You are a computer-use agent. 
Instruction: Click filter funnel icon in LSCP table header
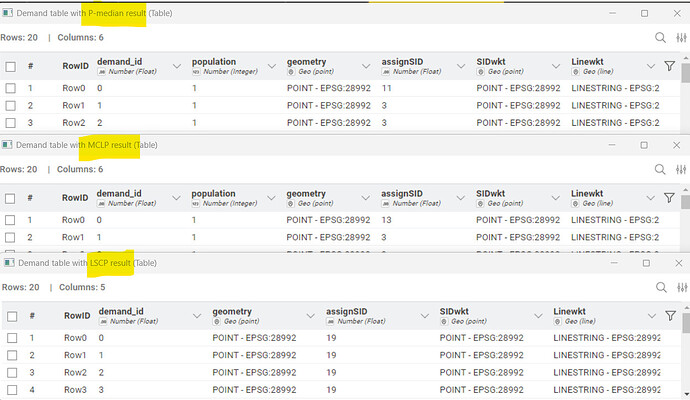[x=669, y=315]
